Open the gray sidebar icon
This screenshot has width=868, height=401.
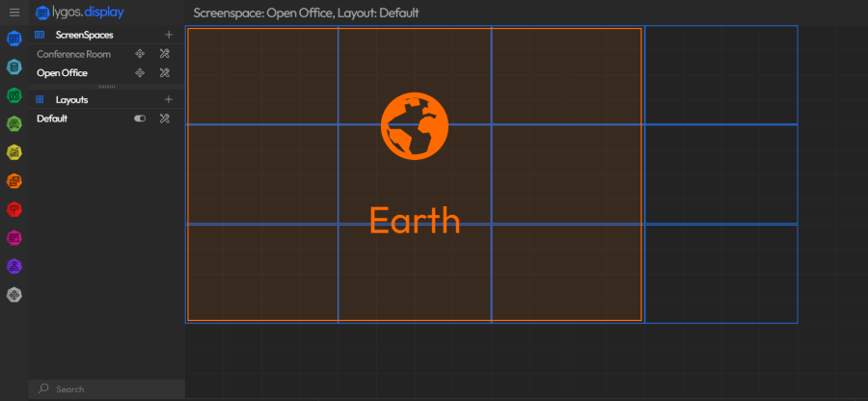click(14, 295)
